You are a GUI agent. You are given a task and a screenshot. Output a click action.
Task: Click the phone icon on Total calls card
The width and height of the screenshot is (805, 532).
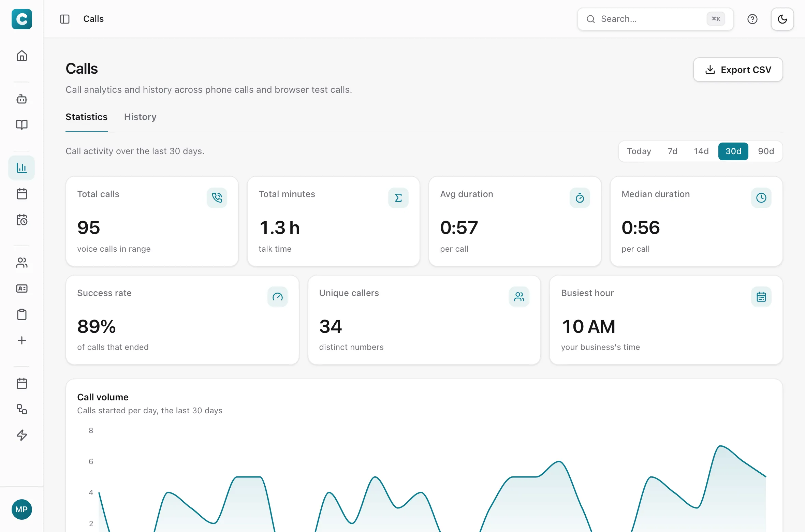pos(217,198)
